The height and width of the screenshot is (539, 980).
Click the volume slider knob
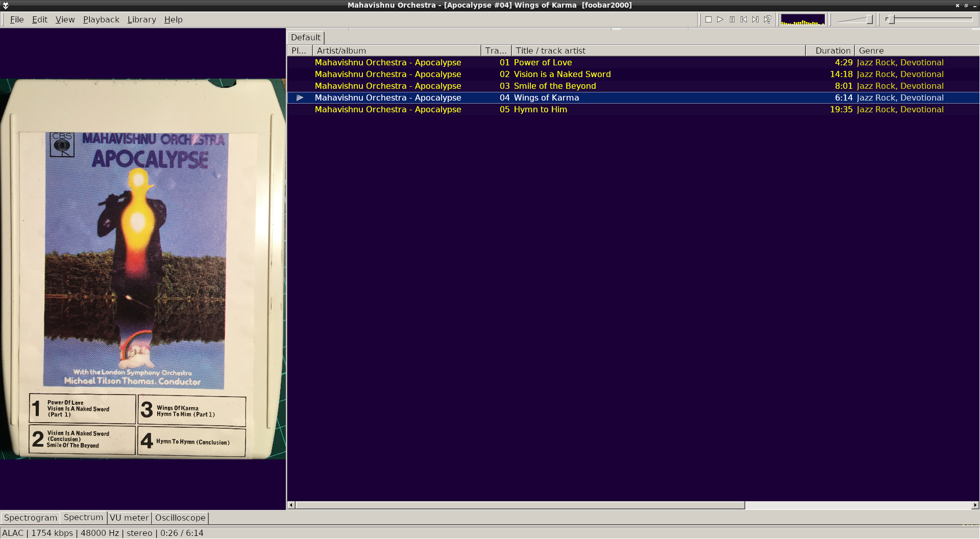(x=869, y=19)
